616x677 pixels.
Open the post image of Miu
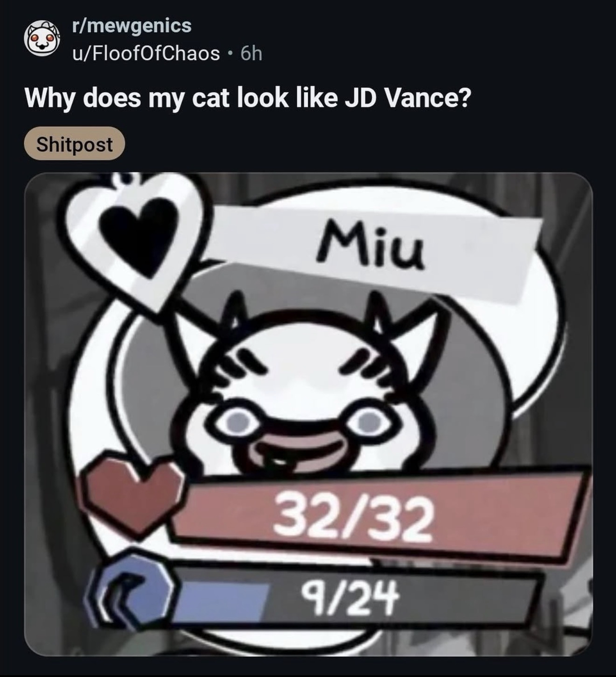(308, 414)
